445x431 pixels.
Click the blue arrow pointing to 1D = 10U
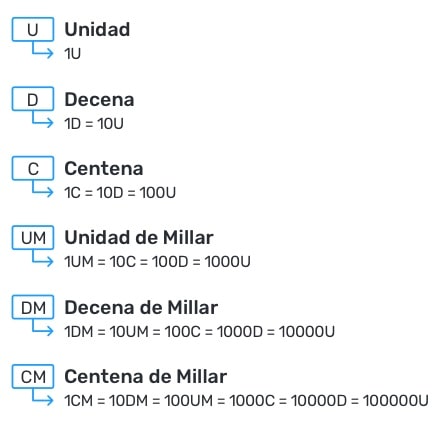(42, 120)
